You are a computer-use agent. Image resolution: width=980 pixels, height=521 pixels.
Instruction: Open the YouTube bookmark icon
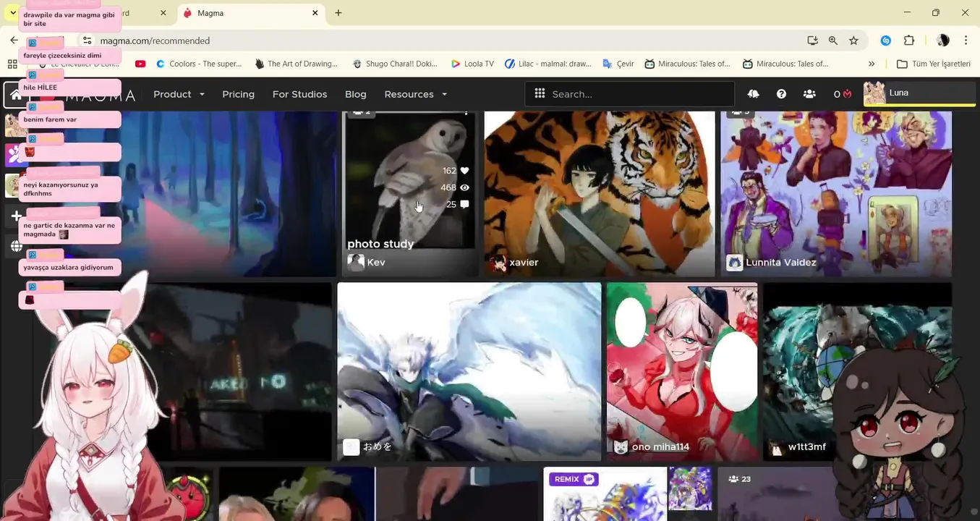[140, 64]
